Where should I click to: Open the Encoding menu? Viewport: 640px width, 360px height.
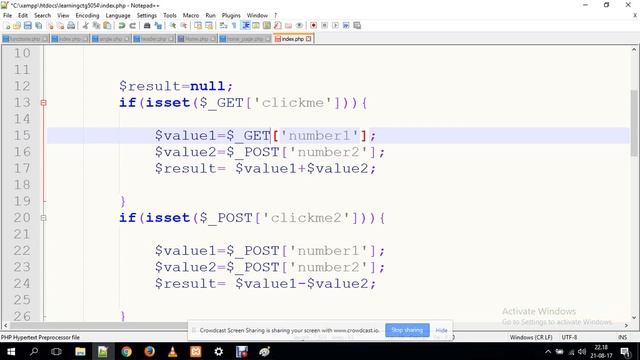[87, 16]
